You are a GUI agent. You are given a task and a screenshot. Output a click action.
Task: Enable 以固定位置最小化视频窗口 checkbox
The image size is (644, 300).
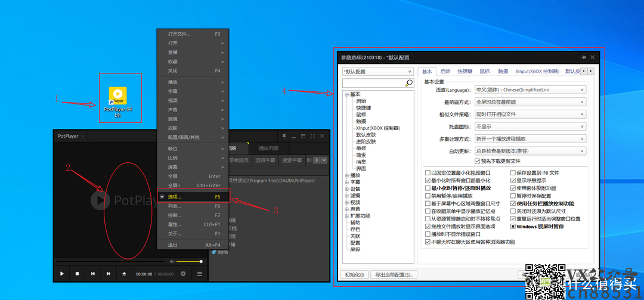click(428, 173)
